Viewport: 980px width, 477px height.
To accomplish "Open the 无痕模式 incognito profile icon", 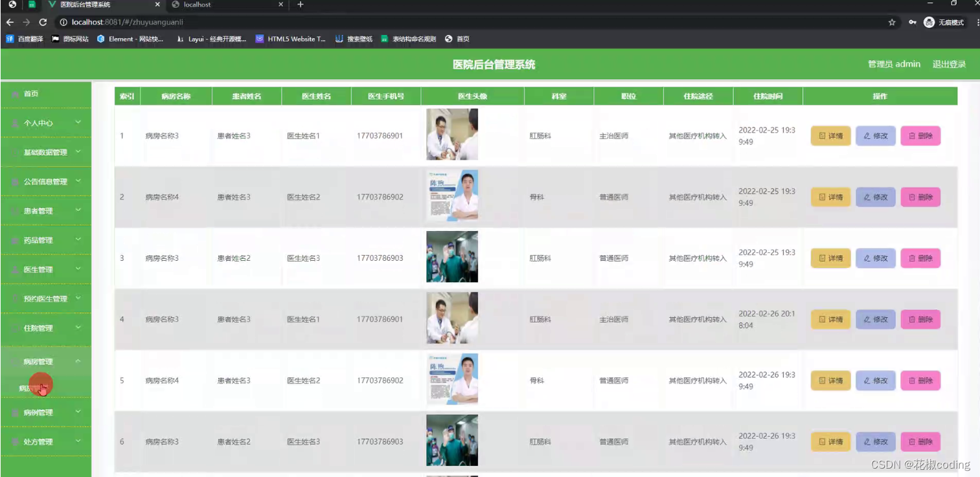I will point(944,22).
